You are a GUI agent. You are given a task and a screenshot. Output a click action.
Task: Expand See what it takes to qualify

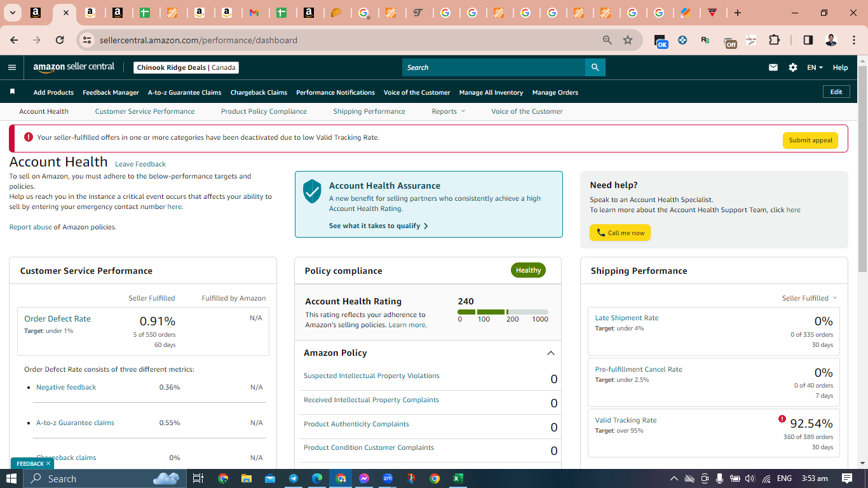coord(379,226)
